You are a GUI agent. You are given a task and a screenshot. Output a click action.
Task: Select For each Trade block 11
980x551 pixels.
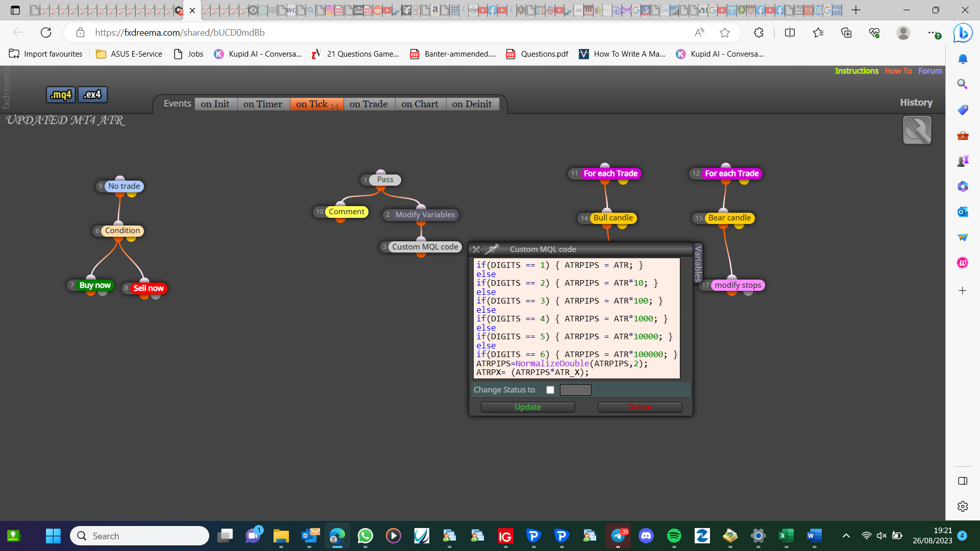[610, 173]
